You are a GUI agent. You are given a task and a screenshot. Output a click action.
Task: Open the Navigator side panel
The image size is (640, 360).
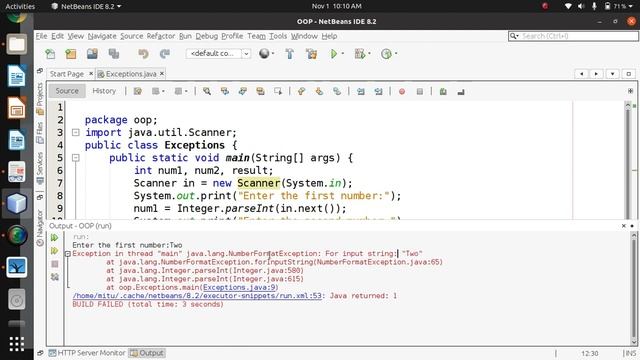[x=40, y=228]
